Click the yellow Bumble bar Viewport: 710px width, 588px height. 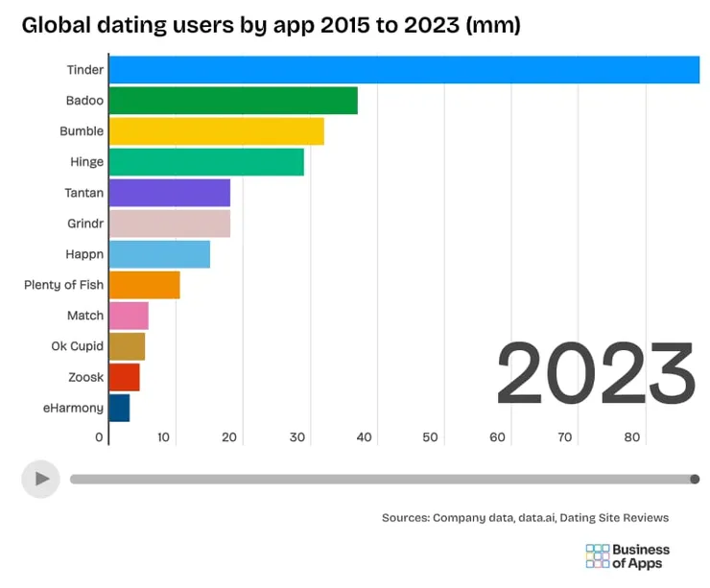pyautogui.click(x=217, y=131)
